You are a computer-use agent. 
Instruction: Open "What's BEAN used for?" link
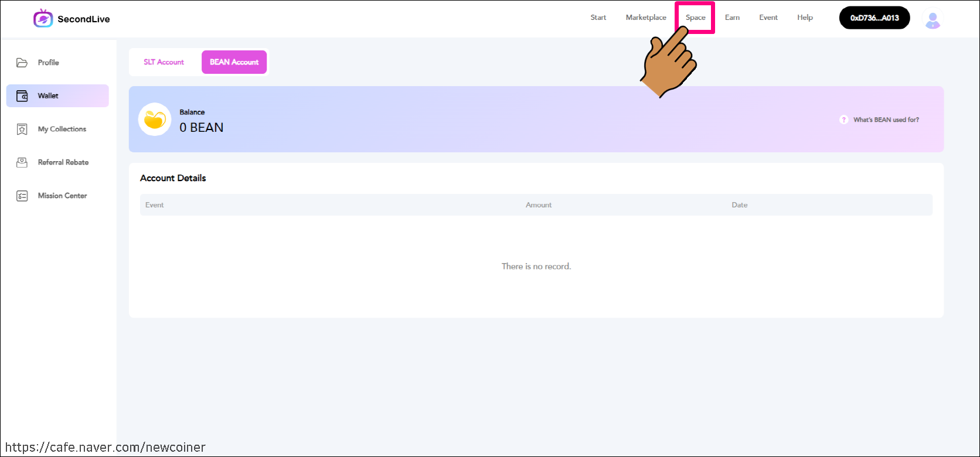point(886,120)
